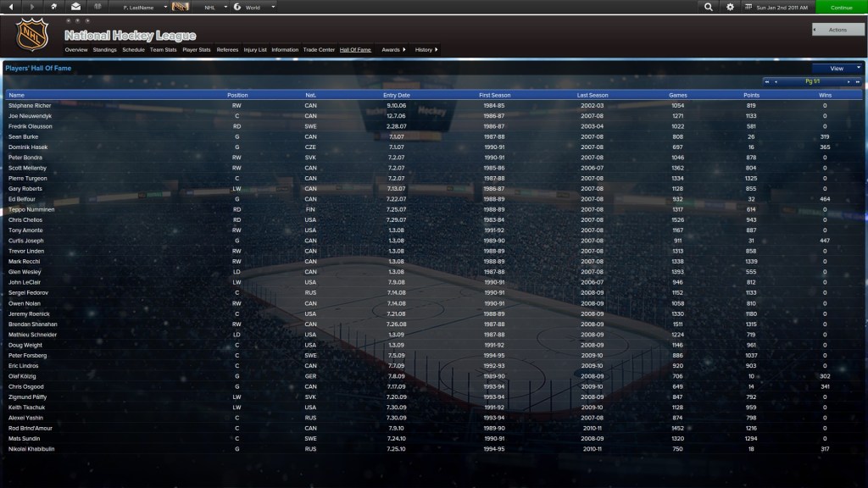The width and height of the screenshot is (868, 488).
Task: Click the NHL shield logo
Action: [32, 36]
